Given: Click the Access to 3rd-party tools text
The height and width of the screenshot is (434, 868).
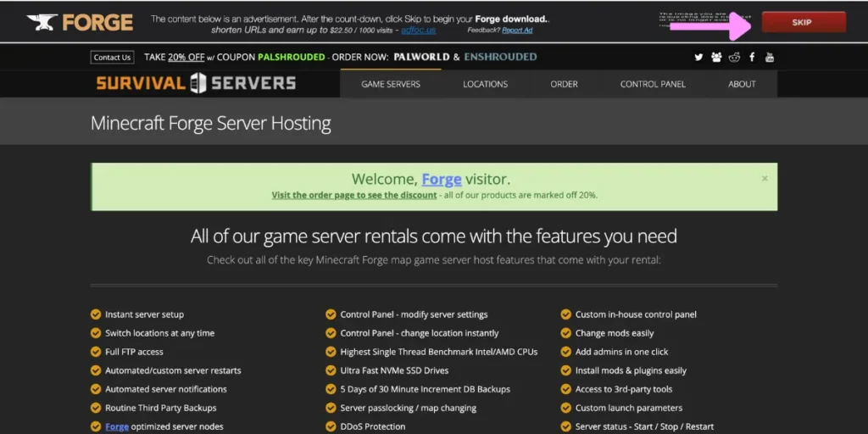Looking at the screenshot, I should point(624,389).
